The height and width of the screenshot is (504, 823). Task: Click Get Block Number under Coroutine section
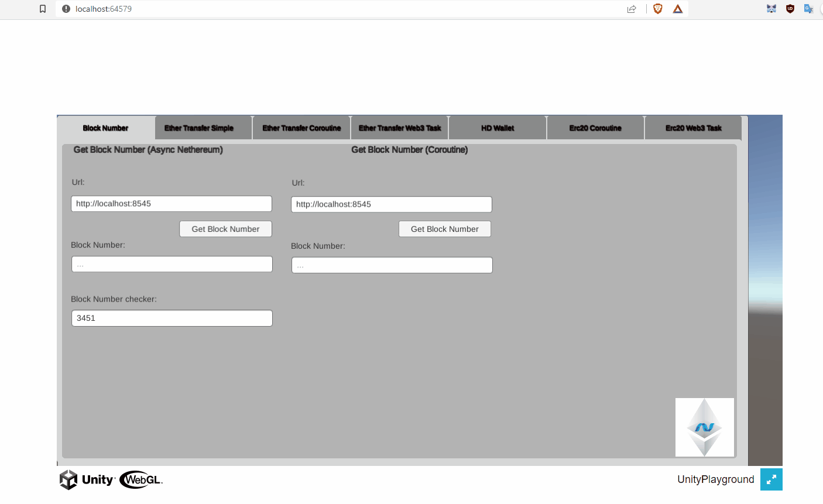click(x=445, y=229)
